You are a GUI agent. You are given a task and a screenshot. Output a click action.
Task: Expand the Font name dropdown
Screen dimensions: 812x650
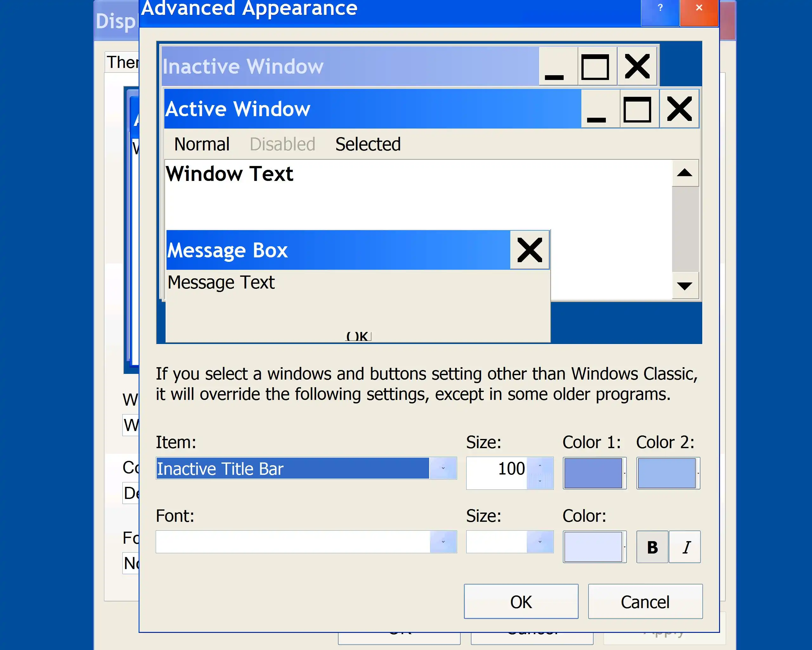443,542
